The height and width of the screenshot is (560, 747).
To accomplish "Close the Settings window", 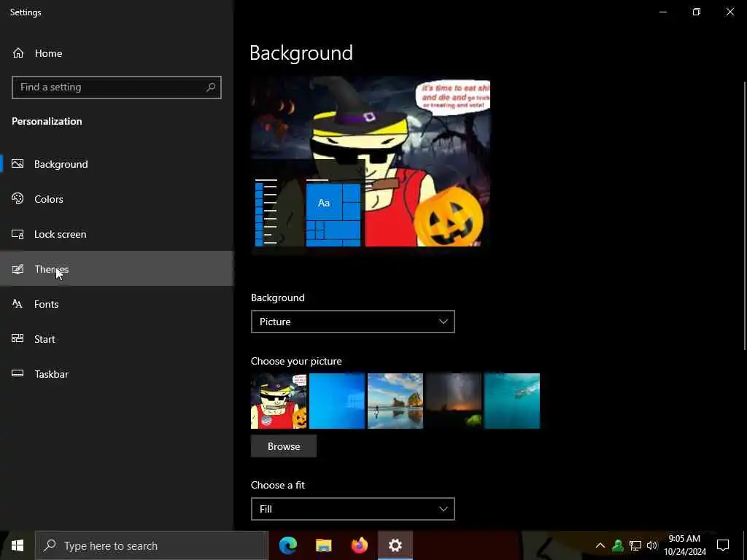I will pyautogui.click(x=729, y=12).
